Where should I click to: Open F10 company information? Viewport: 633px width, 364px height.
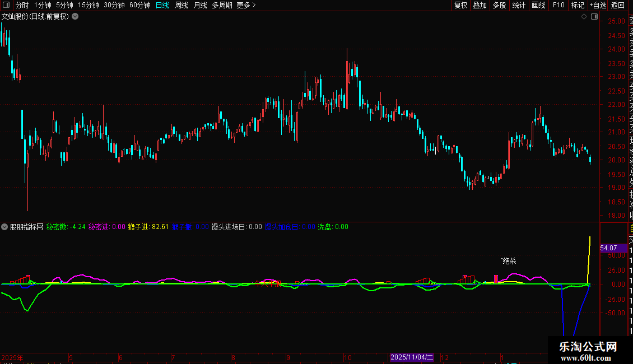(x=558, y=5)
